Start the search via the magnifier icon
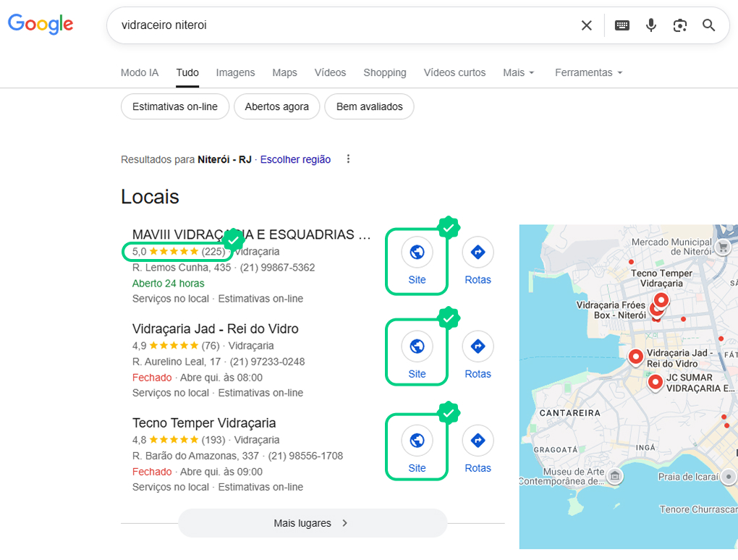738x560 pixels. (x=708, y=25)
